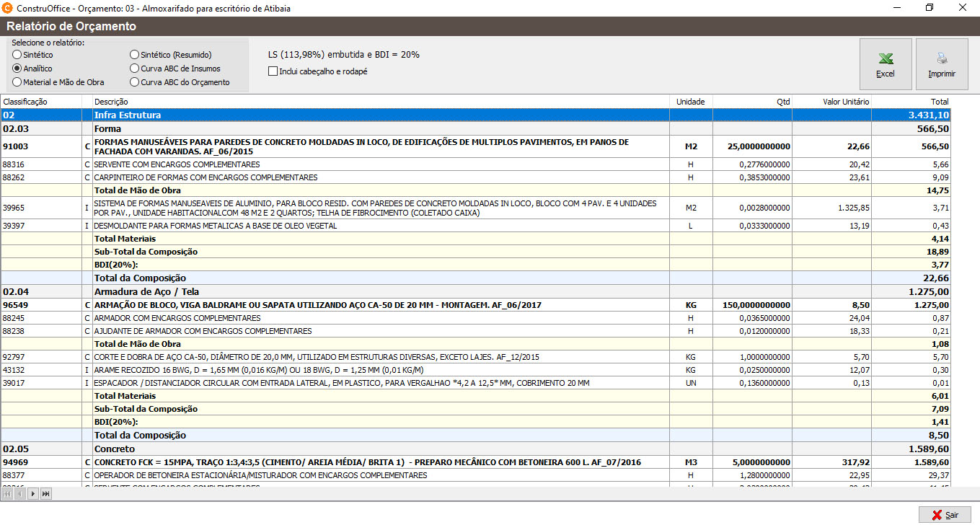Exit the report with the Sair button
980x525 pixels.
945,515
